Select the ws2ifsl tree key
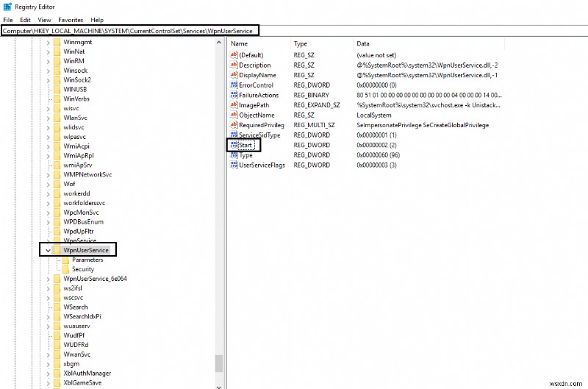588x389 pixels. coord(73,288)
